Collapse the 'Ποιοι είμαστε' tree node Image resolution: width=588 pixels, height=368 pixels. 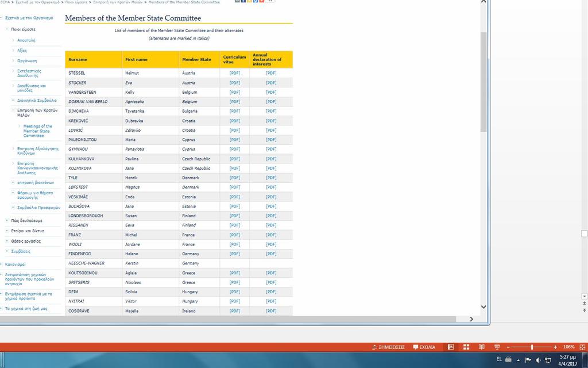tap(7, 29)
